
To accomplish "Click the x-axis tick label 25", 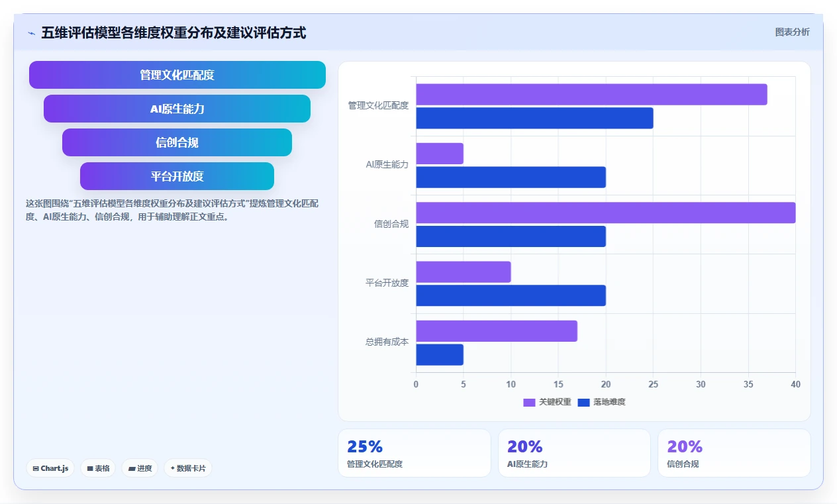I will 653,384.
